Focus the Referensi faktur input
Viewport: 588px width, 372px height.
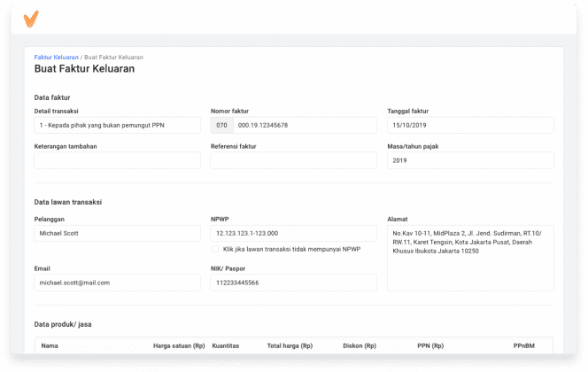click(x=293, y=160)
